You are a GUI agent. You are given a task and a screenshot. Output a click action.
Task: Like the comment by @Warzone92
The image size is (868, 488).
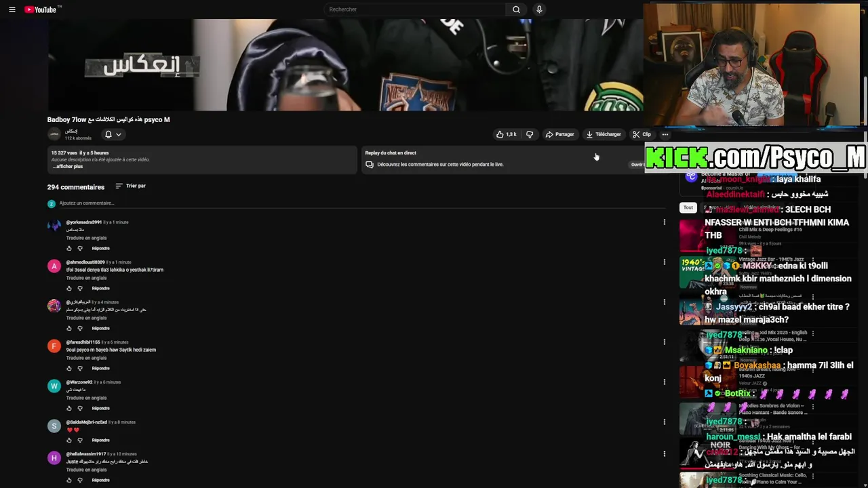[x=68, y=408]
